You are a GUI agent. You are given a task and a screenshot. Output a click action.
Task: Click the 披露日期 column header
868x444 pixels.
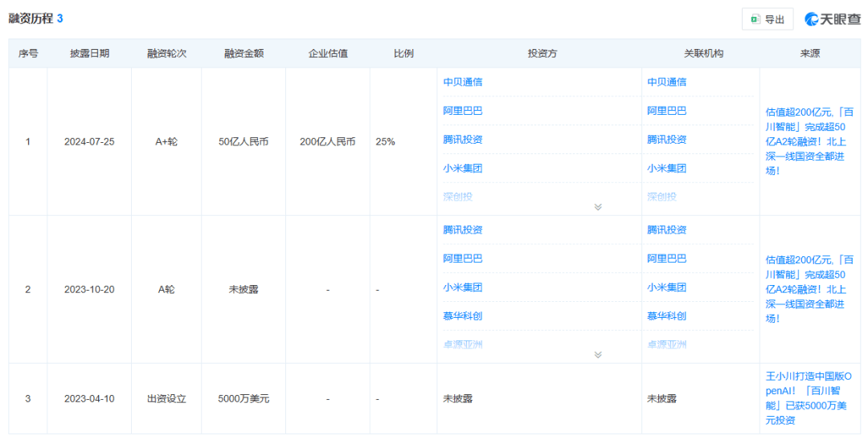pyautogui.click(x=89, y=54)
